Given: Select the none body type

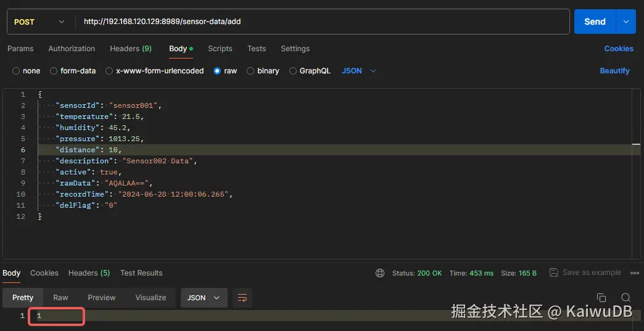Looking at the screenshot, I should 27,70.
